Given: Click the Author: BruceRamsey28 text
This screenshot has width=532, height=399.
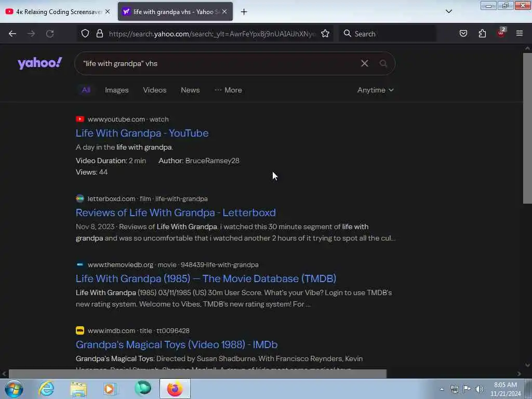Looking at the screenshot, I should 199,161.
